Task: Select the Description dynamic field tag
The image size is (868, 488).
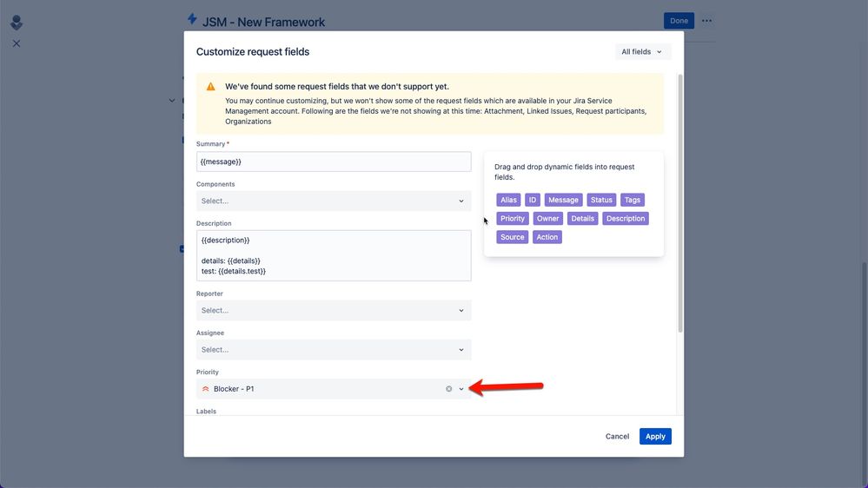Action: [x=626, y=219]
